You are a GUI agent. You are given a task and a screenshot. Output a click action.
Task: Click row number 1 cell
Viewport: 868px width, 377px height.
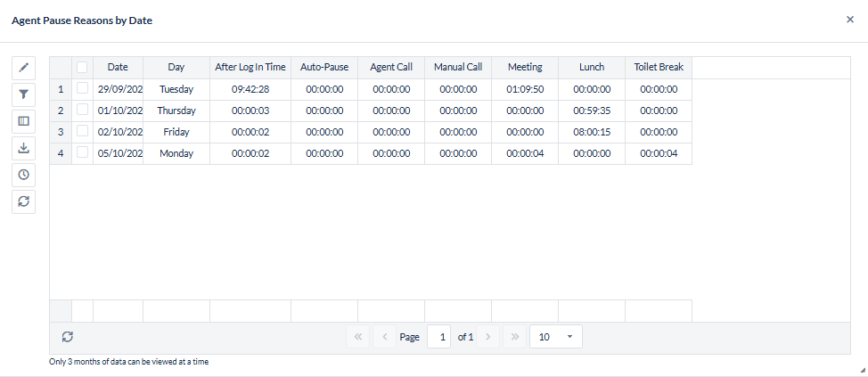point(61,88)
